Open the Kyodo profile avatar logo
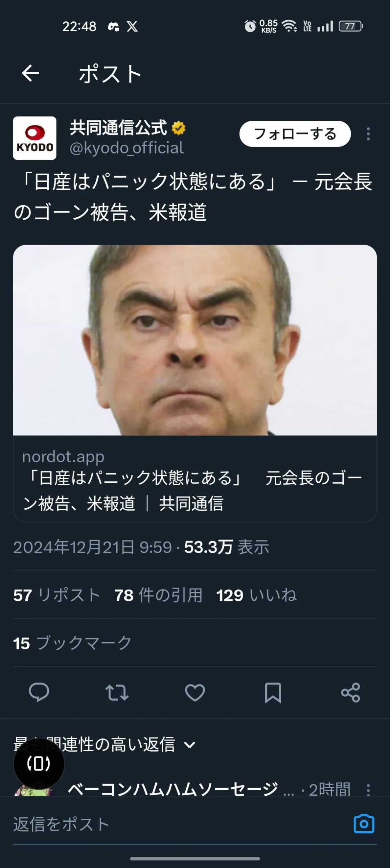This screenshot has width=390, height=868. coord(34,138)
